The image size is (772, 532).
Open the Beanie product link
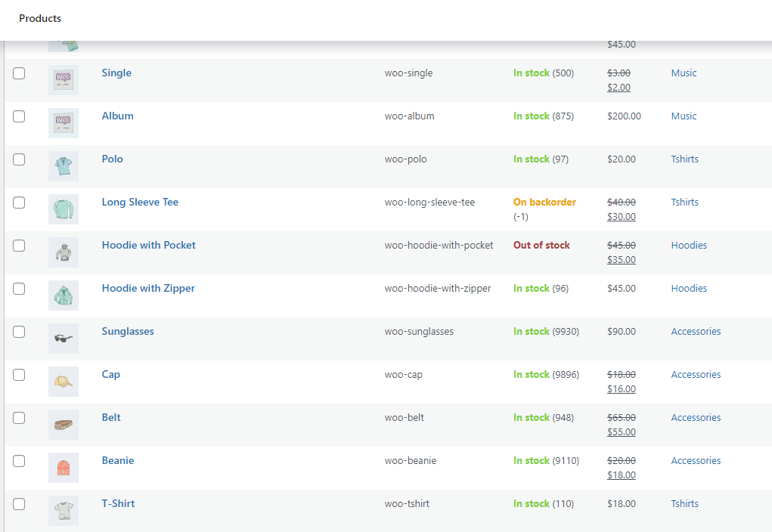coord(118,461)
